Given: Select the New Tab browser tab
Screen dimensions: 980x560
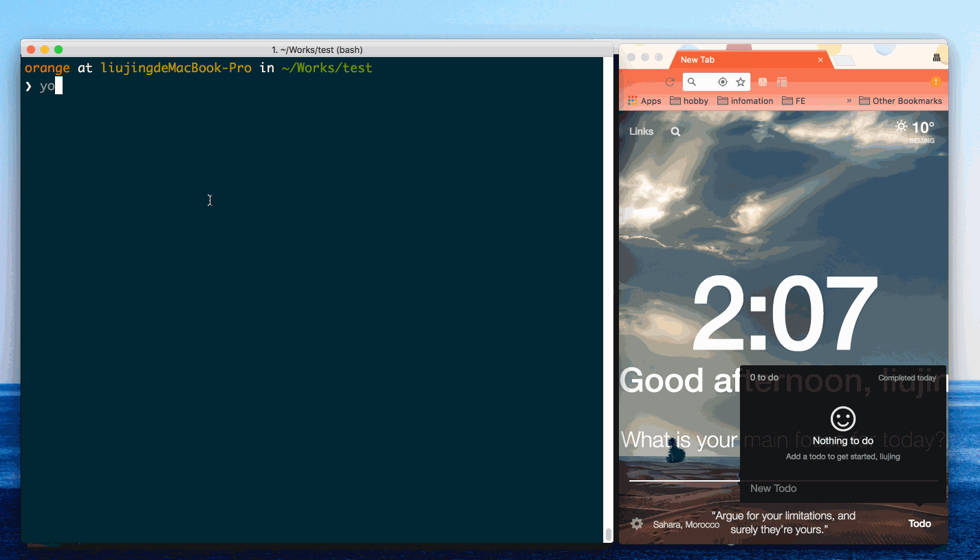Looking at the screenshot, I should point(751,60).
